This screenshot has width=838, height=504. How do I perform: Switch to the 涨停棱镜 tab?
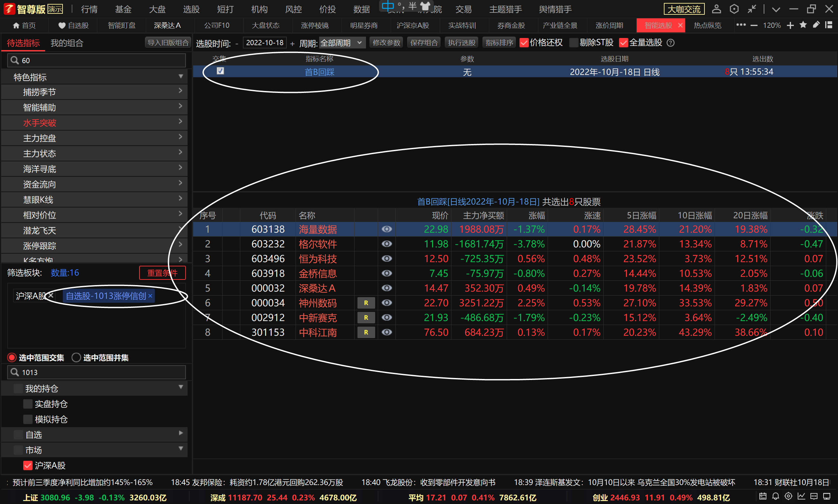pos(315,26)
